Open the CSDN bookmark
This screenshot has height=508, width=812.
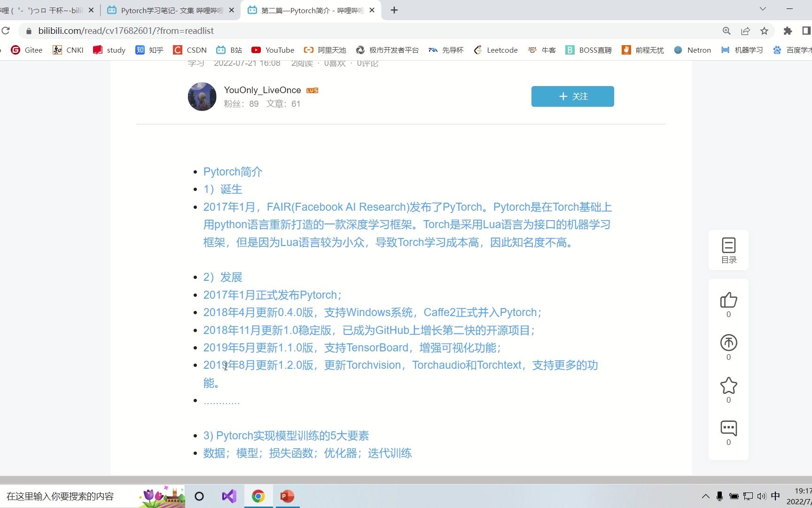(x=190, y=50)
